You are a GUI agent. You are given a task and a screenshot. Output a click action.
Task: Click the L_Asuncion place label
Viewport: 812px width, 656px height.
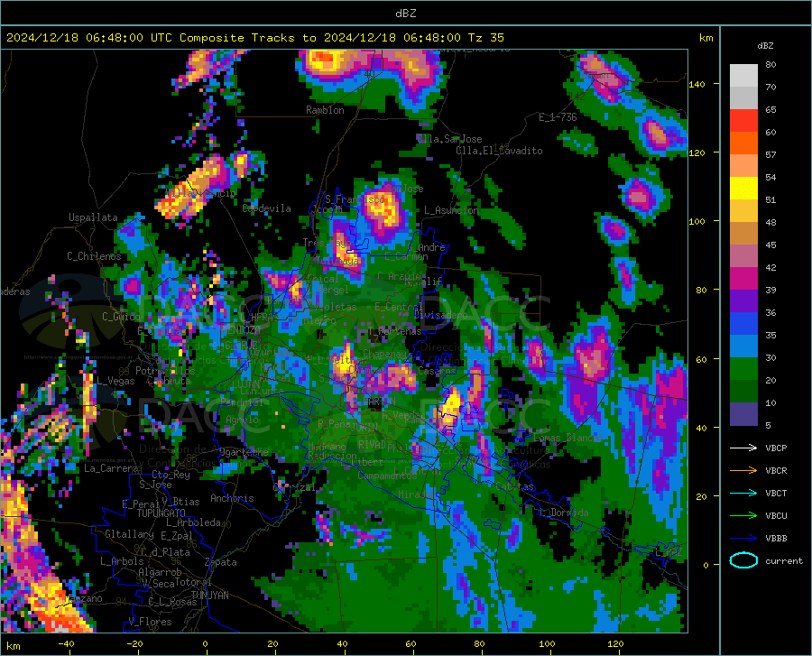pyautogui.click(x=451, y=210)
